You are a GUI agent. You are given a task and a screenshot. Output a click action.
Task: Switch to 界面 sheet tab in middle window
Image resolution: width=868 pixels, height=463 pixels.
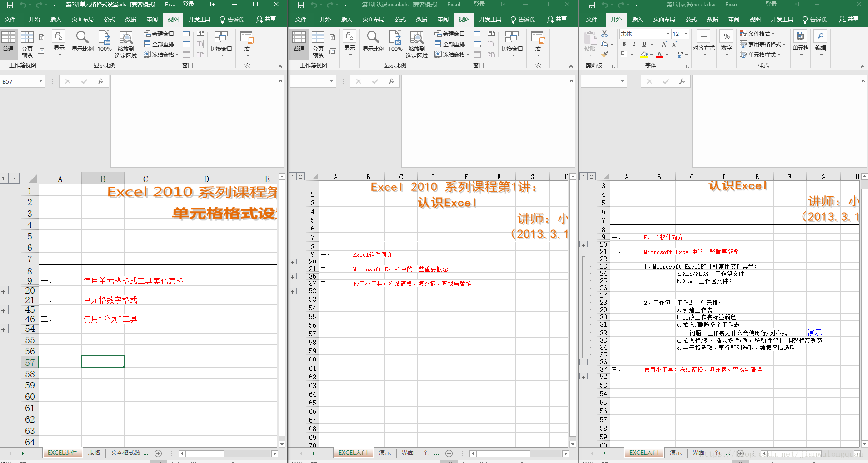[x=408, y=453]
